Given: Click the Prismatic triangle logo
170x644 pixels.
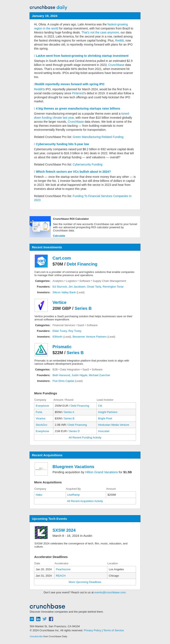Looking at the screenshot, I should click(41, 349).
